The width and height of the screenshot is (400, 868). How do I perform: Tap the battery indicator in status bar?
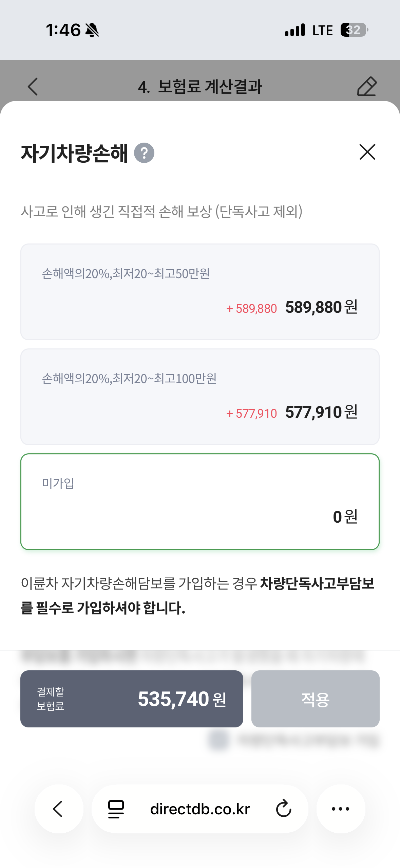click(354, 30)
